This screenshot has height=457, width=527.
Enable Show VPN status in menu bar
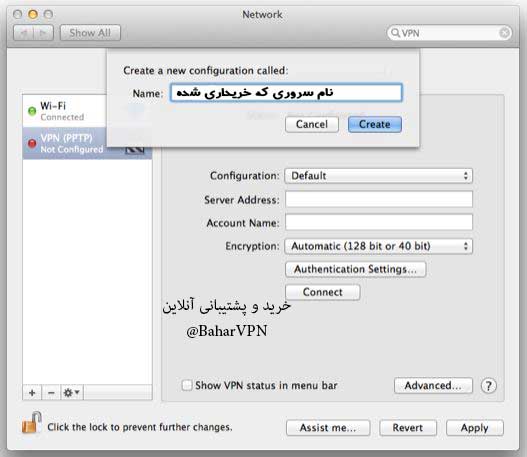(x=187, y=385)
